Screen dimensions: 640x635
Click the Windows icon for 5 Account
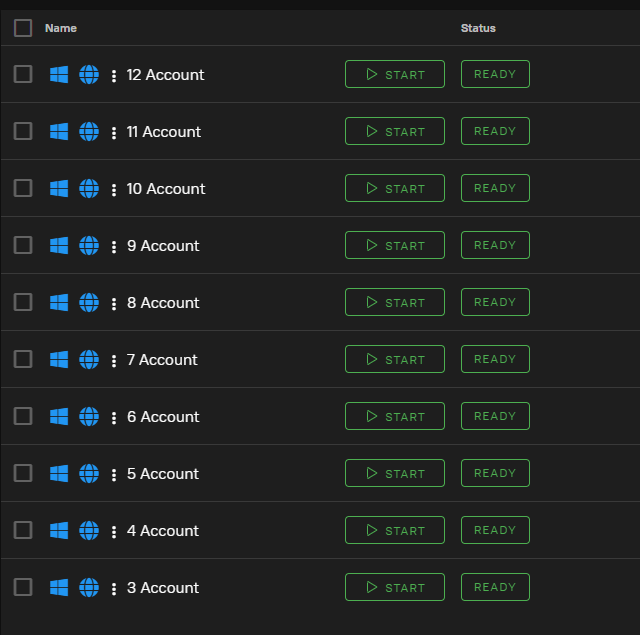pos(59,474)
